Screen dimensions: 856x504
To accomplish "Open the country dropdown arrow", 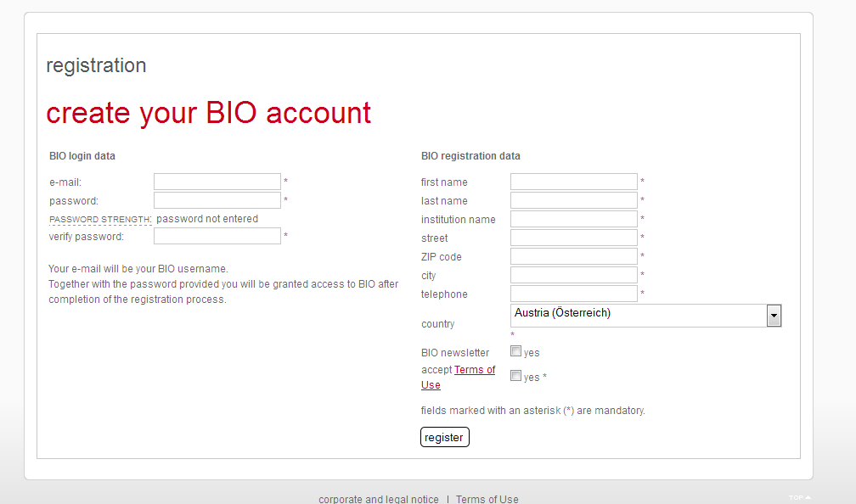I will click(x=774, y=316).
